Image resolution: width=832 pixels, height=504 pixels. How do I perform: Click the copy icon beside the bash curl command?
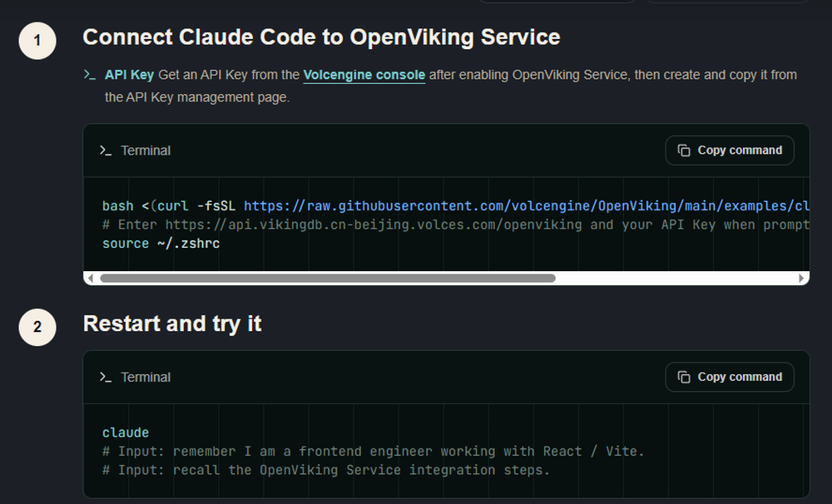[684, 151]
